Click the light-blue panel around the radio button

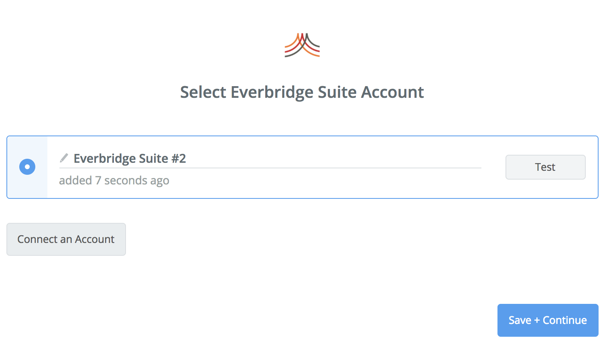coord(27,167)
